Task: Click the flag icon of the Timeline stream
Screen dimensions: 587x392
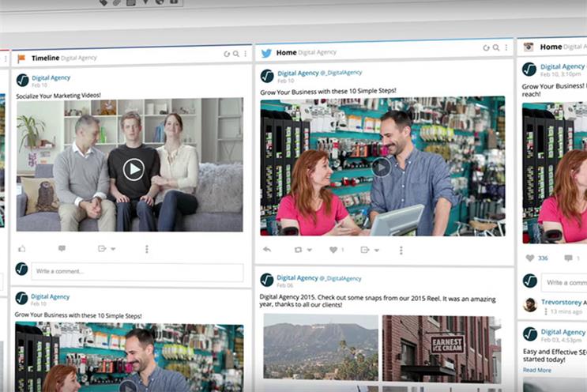Action: click(21, 58)
